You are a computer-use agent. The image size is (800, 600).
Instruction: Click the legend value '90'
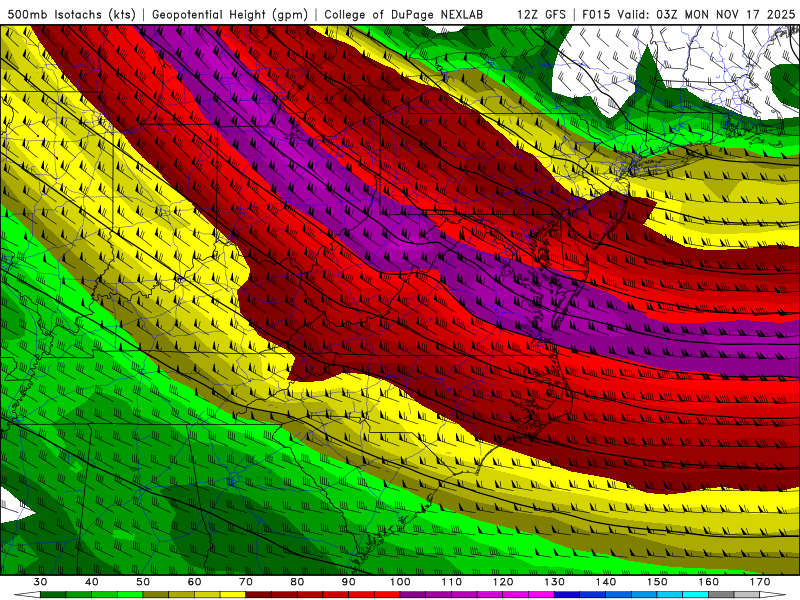pyautogui.click(x=349, y=582)
